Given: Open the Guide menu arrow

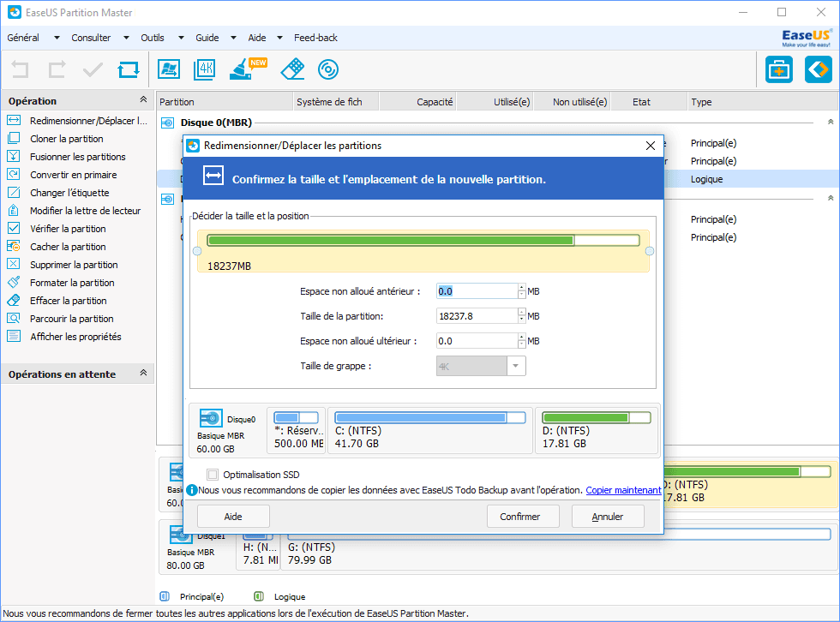Looking at the screenshot, I should click(x=233, y=38).
